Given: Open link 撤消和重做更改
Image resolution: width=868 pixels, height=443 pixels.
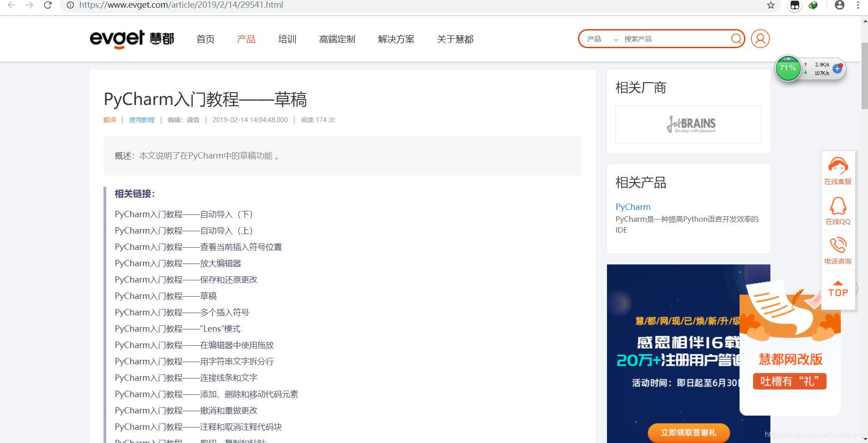Looking at the screenshot, I should 186,411.
